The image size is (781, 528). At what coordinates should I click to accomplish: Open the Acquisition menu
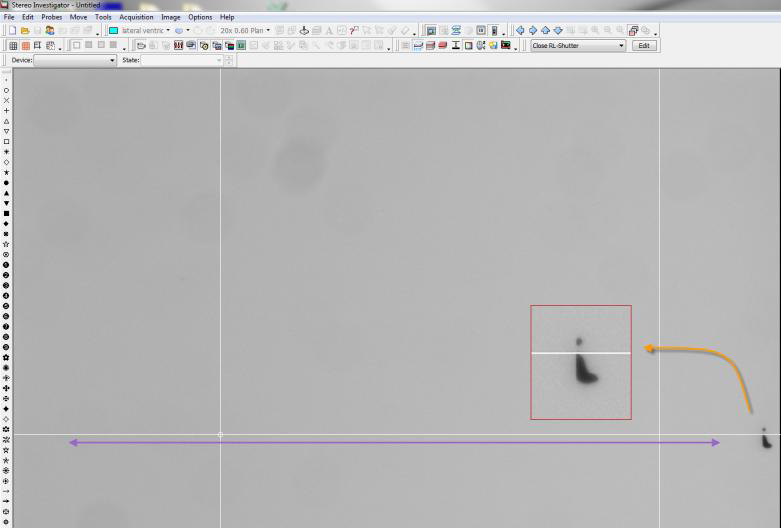point(136,17)
